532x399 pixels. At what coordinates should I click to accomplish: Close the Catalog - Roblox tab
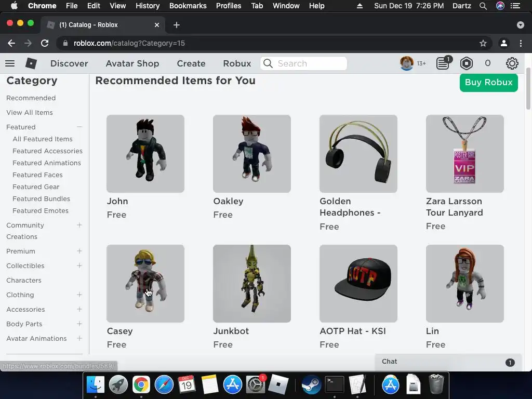click(x=157, y=25)
